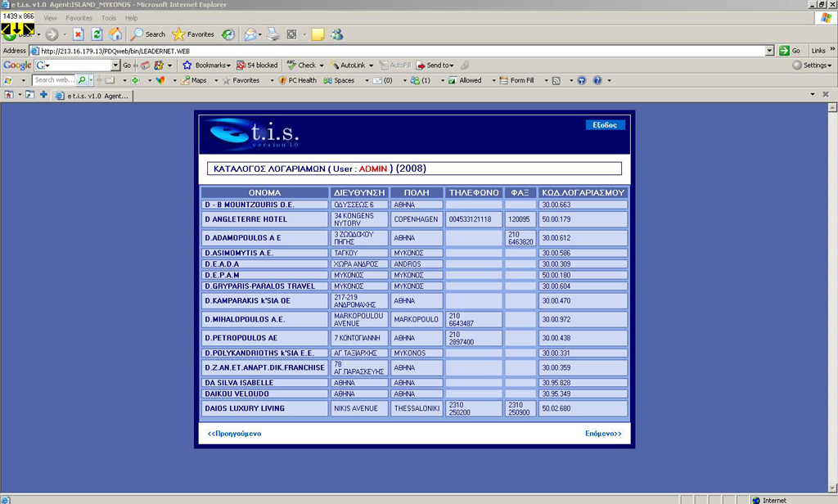Stop loading the page with the red X
Viewport: 838px width, 504px height.
point(78,34)
